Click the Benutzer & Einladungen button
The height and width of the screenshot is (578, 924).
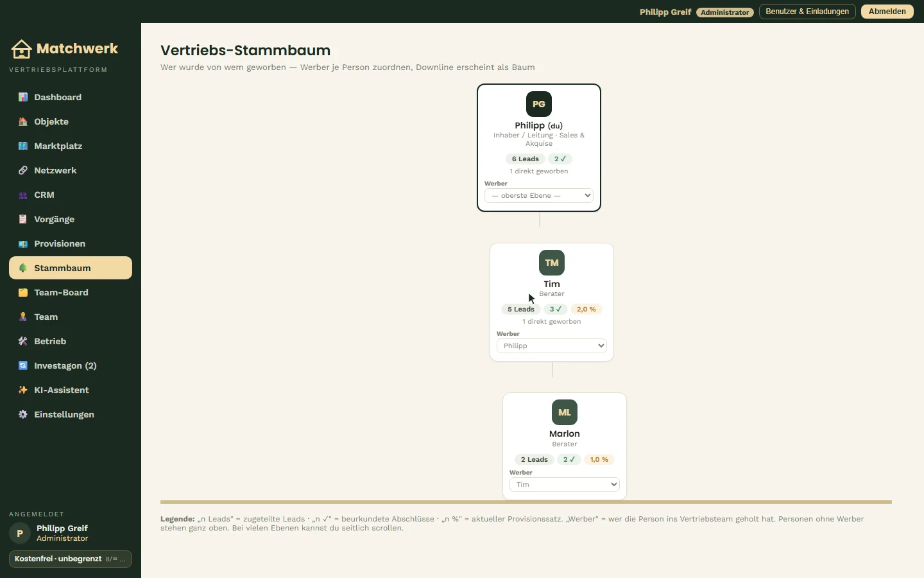[807, 12]
